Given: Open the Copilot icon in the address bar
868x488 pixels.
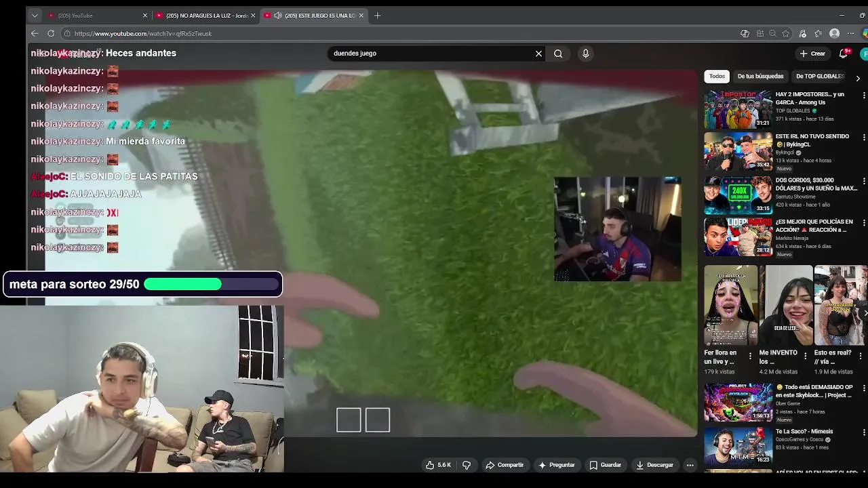Looking at the screenshot, I should coord(745,33).
